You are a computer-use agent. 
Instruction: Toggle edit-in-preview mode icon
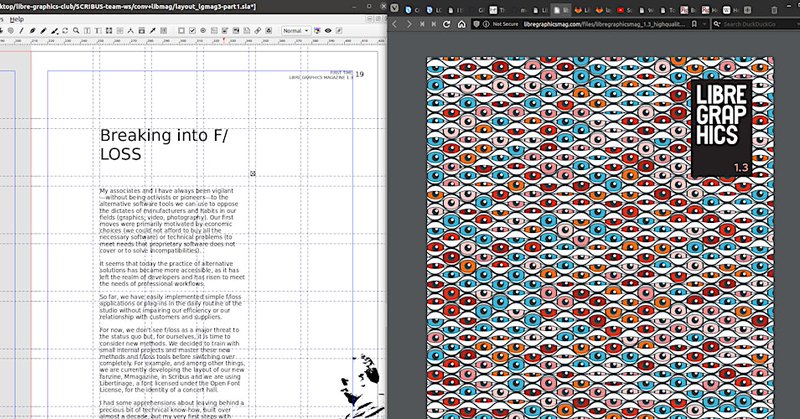[339, 31]
